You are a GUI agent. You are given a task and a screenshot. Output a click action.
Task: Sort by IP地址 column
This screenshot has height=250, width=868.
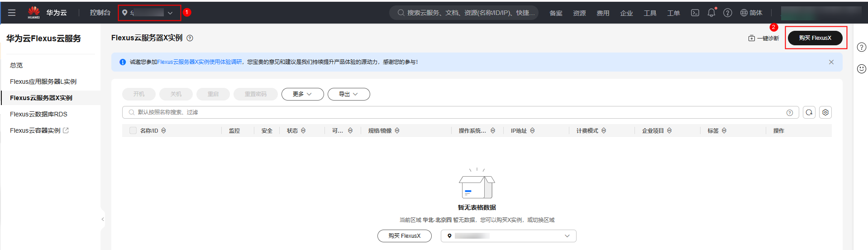[532, 130]
